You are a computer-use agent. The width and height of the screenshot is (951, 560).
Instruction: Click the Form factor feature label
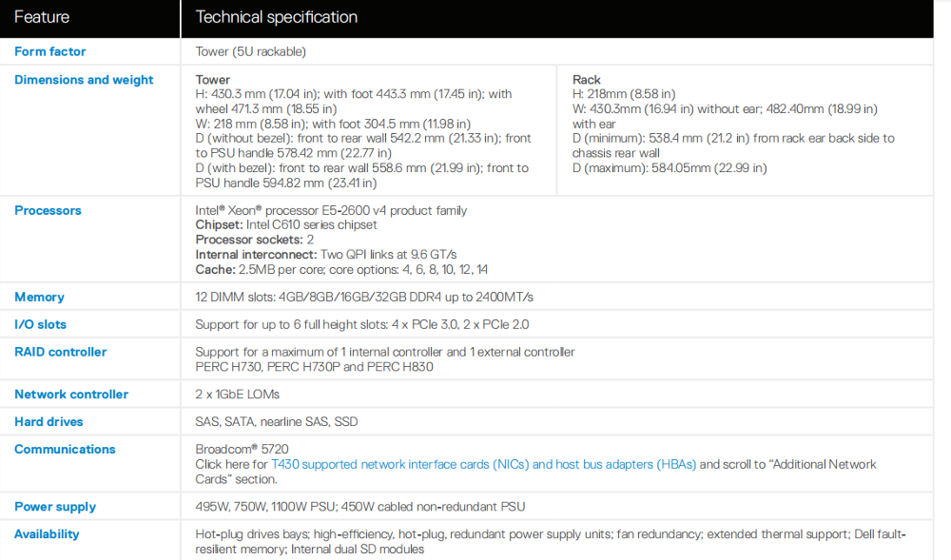click(49, 51)
